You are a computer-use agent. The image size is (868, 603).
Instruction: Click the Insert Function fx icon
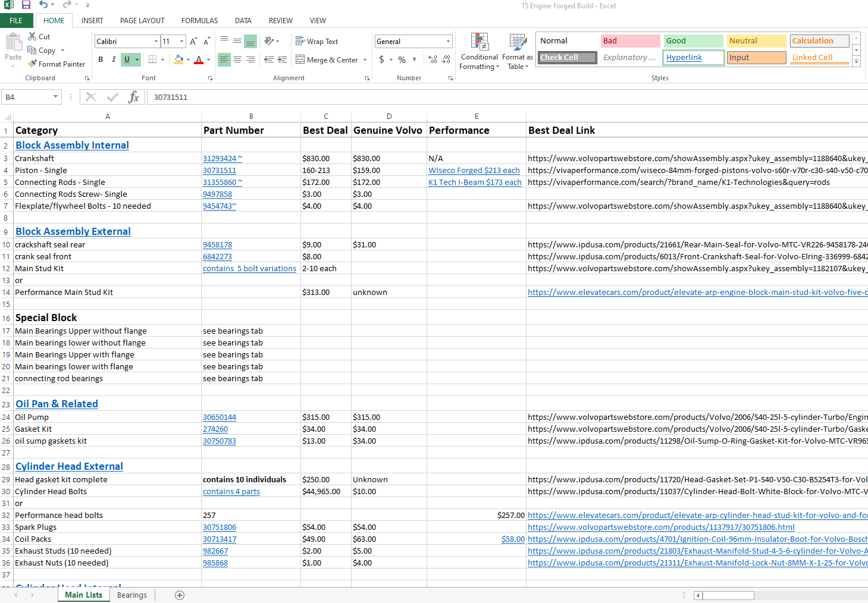tap(133, 97)
